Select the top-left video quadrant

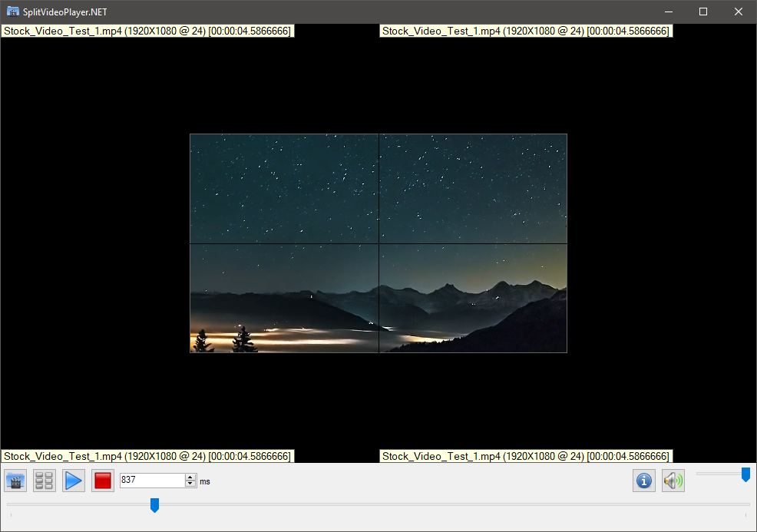coord(284,189)
